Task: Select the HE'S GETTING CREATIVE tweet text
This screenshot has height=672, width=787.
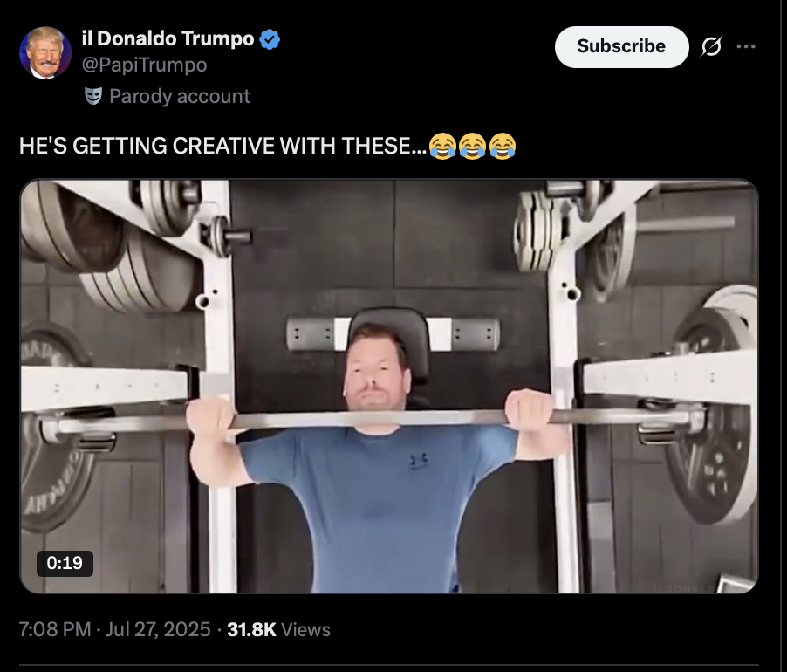Action: tap(223, 146)
